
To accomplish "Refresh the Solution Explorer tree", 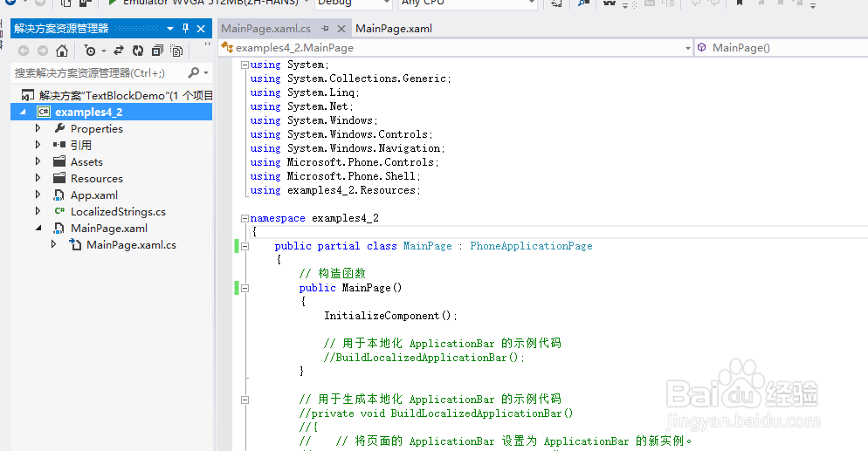I will (138, 51).
